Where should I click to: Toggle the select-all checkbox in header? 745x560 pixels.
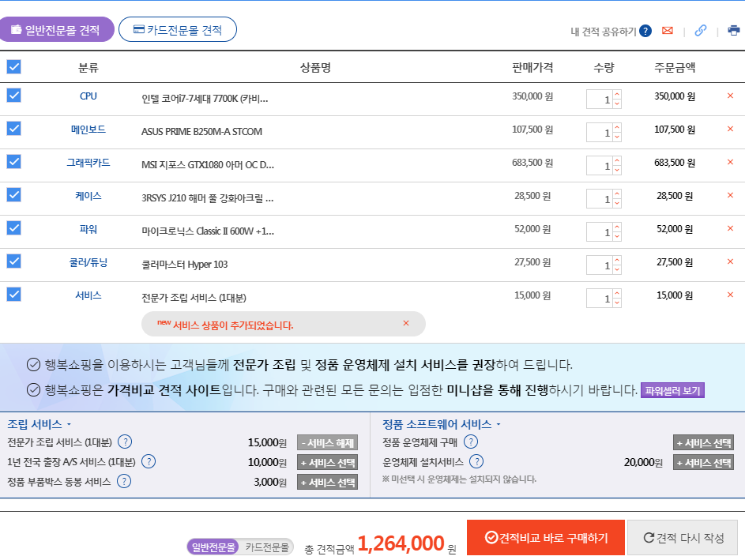coord(13,67)
